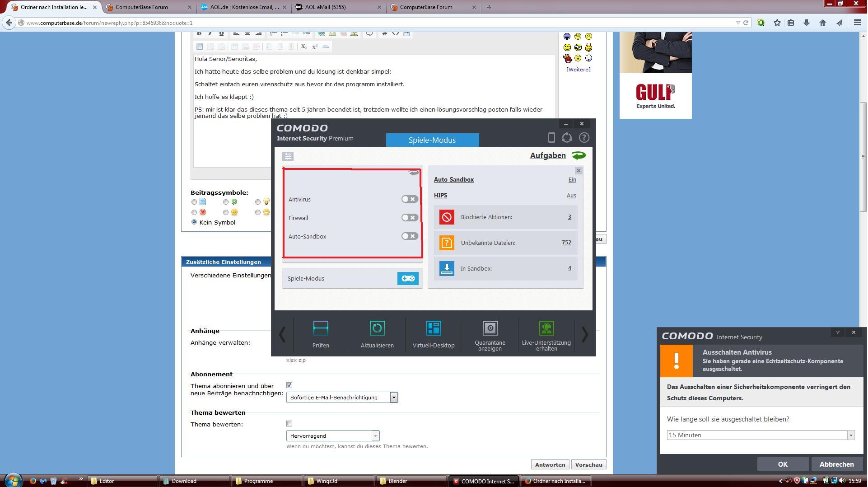Run Aktualisieren update
The width and height of the screenshot is (868, 487).
[x=377, y=335]
